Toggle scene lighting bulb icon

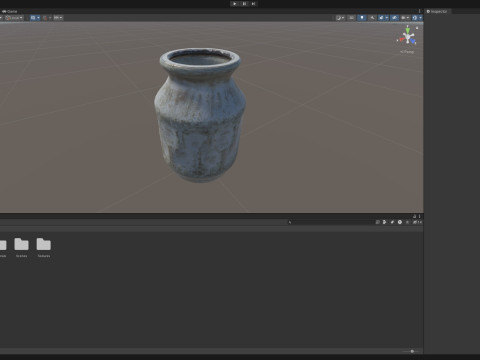pyautogui.click(x=362, y=18)
